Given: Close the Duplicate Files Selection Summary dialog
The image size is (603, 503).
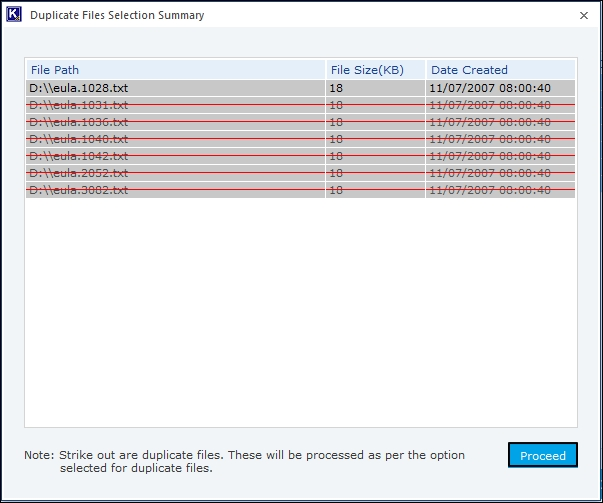Looking at the screenshot, I should pyautogui.click(x=584, y=15).
